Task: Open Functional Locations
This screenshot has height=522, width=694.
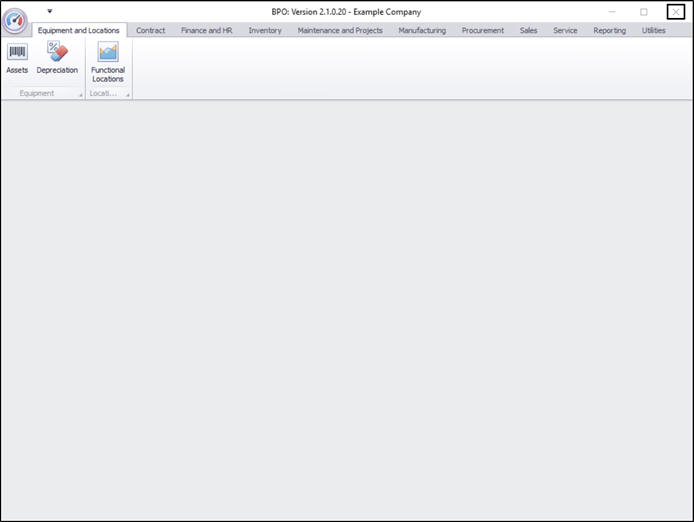Action: (x=108, y=62)
